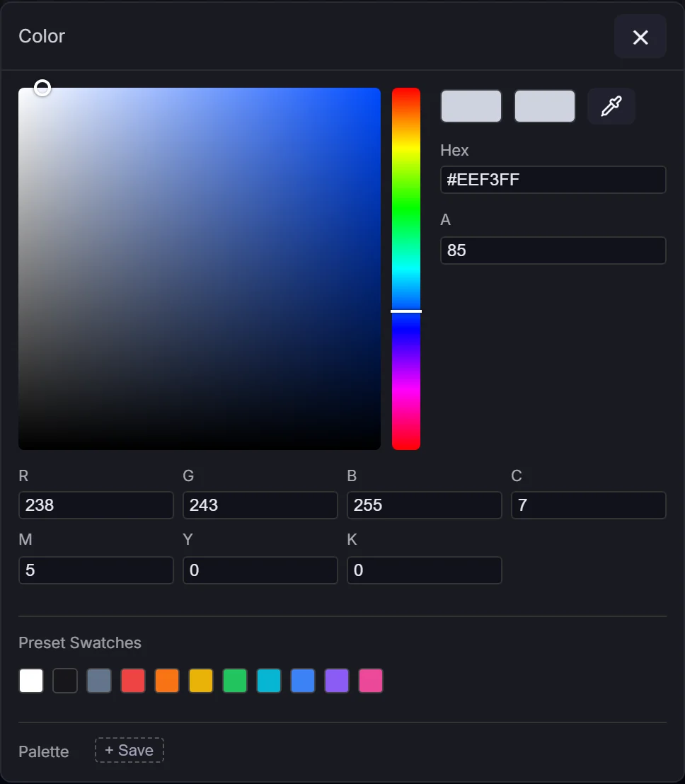Pick green on the hue strip

pos(406,209)
